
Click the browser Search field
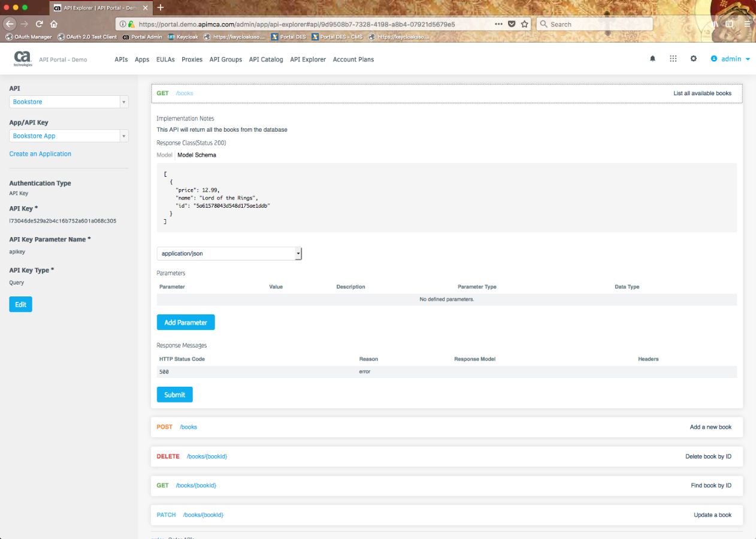tap(594, 24)
